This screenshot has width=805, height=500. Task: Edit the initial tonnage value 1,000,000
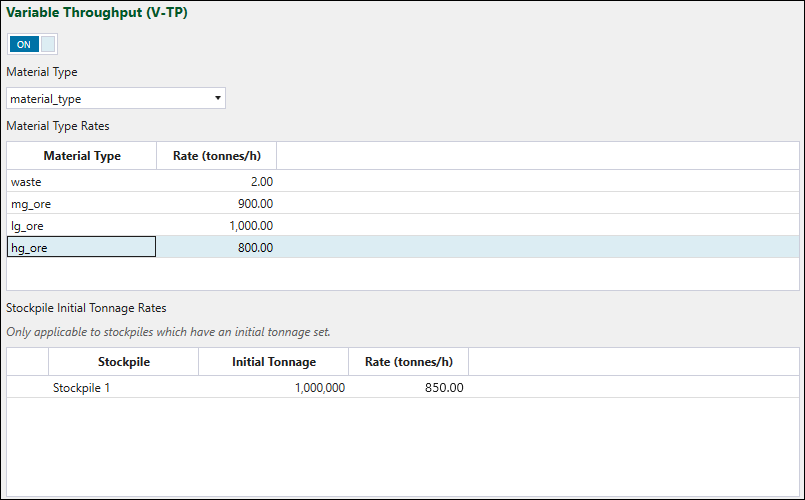click(274, 388)
